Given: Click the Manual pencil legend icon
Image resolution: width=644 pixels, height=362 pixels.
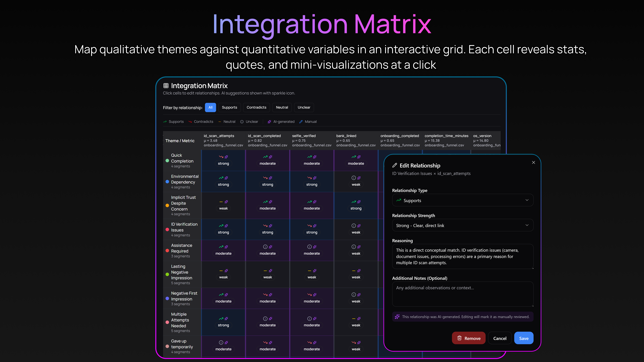Looking at the screenshot, I should point(301,122).
